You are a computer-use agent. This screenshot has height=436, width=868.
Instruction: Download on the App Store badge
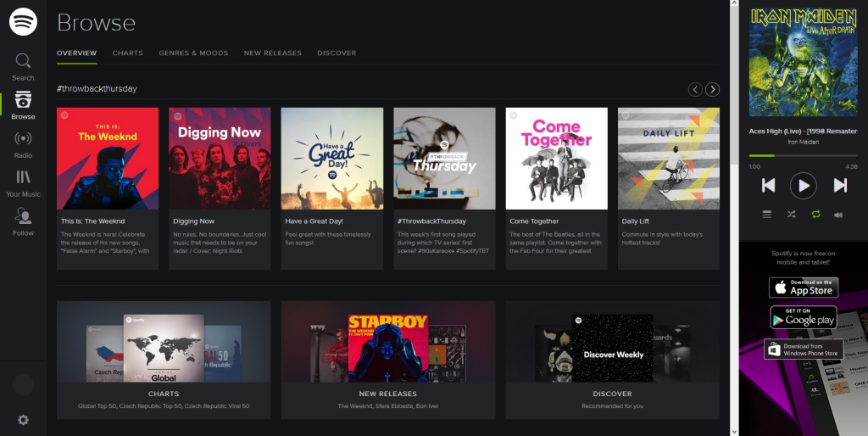coord(804,288)
